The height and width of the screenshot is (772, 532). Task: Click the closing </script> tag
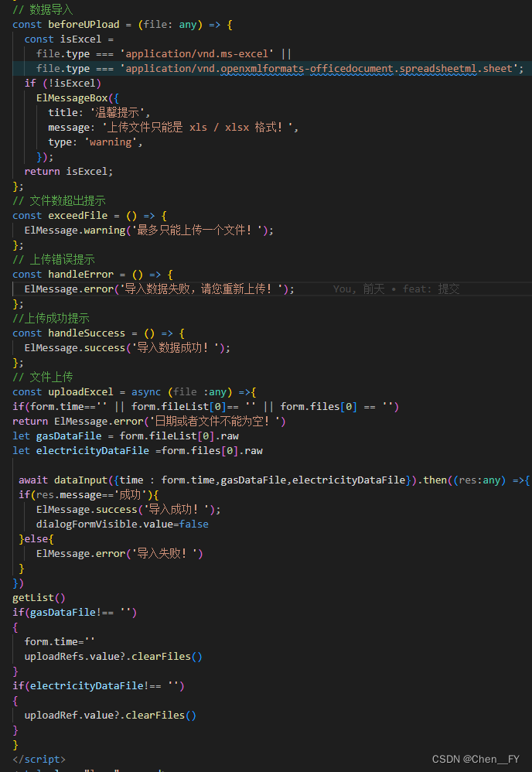point(39,759)
